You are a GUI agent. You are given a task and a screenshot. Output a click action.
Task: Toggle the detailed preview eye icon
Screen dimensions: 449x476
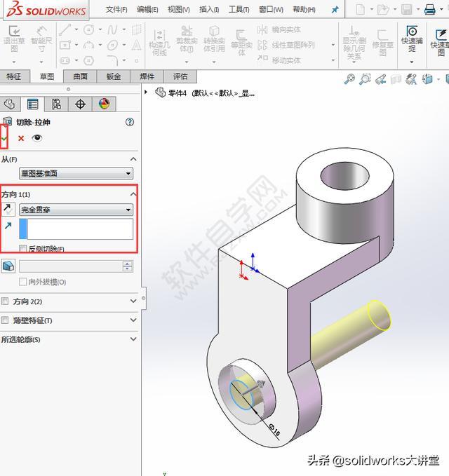click(37, 138)
